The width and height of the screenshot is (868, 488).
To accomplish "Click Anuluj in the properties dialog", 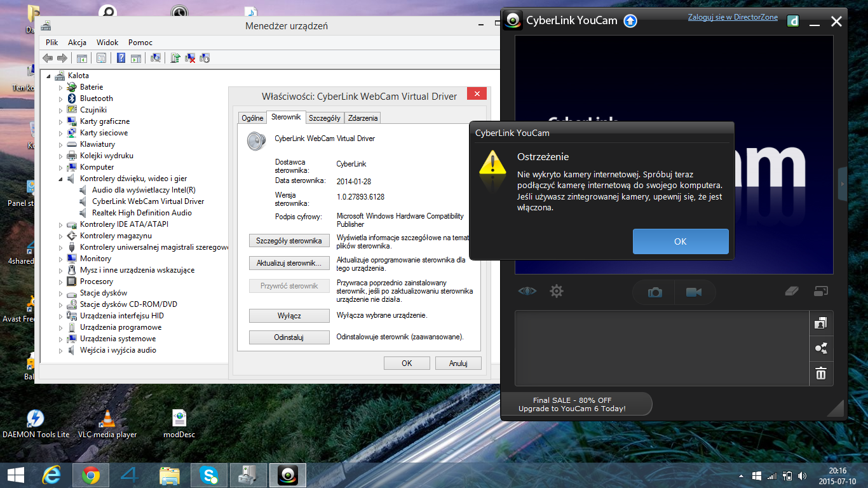I will click(458, 363).
